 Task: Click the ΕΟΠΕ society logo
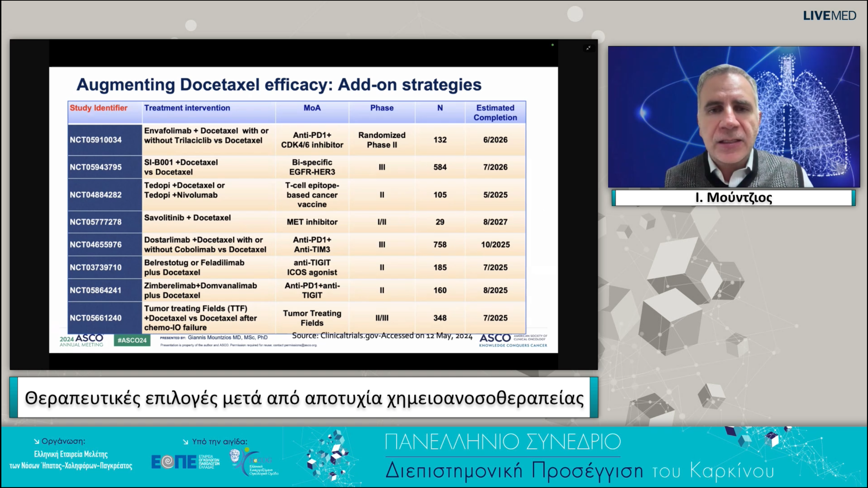[185, 462]
